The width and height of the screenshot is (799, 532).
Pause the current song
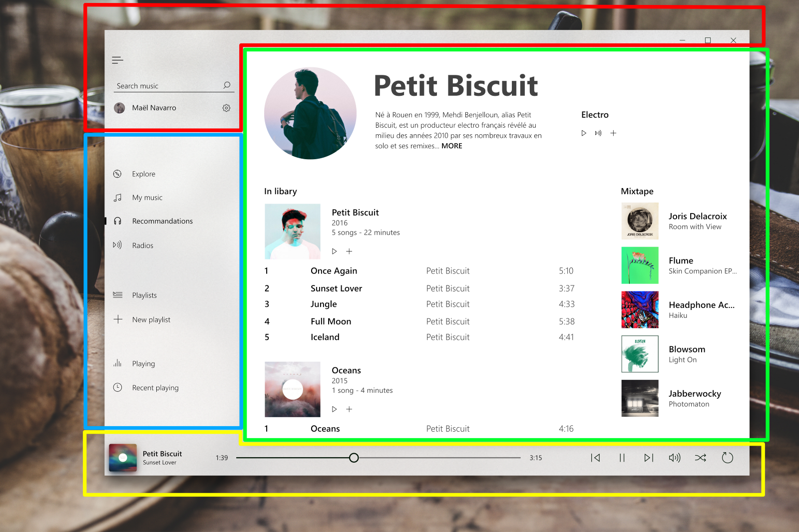point(622,458)
